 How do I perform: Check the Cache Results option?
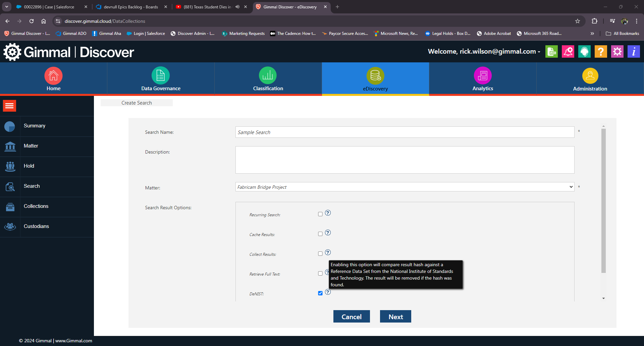(x=320, y=234)
